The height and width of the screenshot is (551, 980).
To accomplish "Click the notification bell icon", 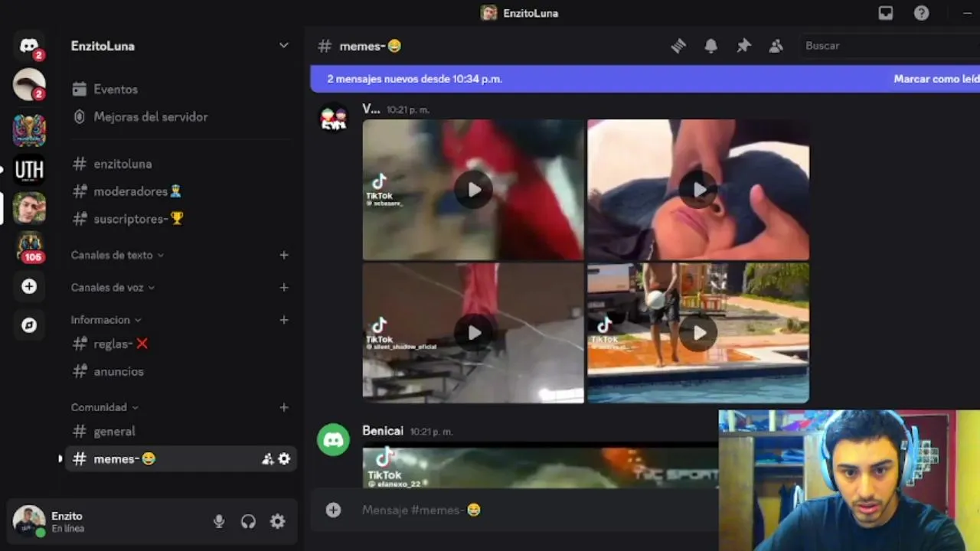I will click(x=711, y=46).
